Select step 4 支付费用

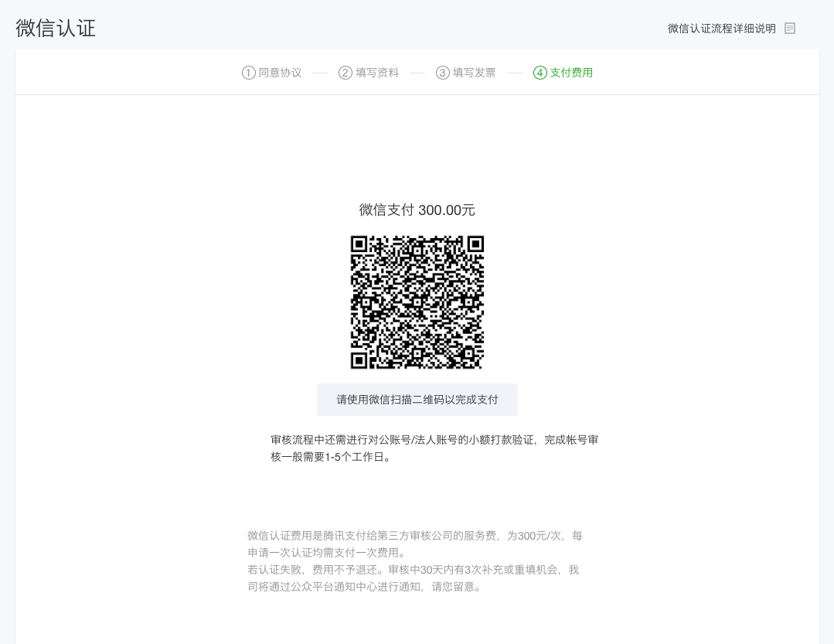(563, 73)
